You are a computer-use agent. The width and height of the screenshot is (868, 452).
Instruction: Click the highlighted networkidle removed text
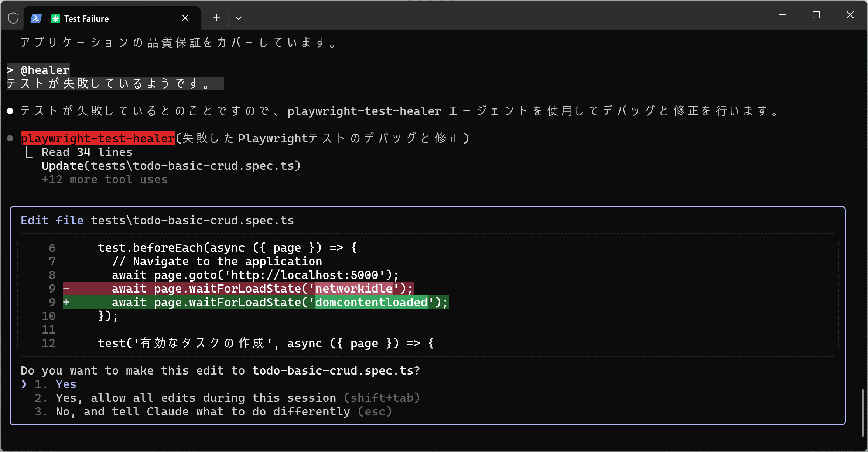tap(353, 289)
